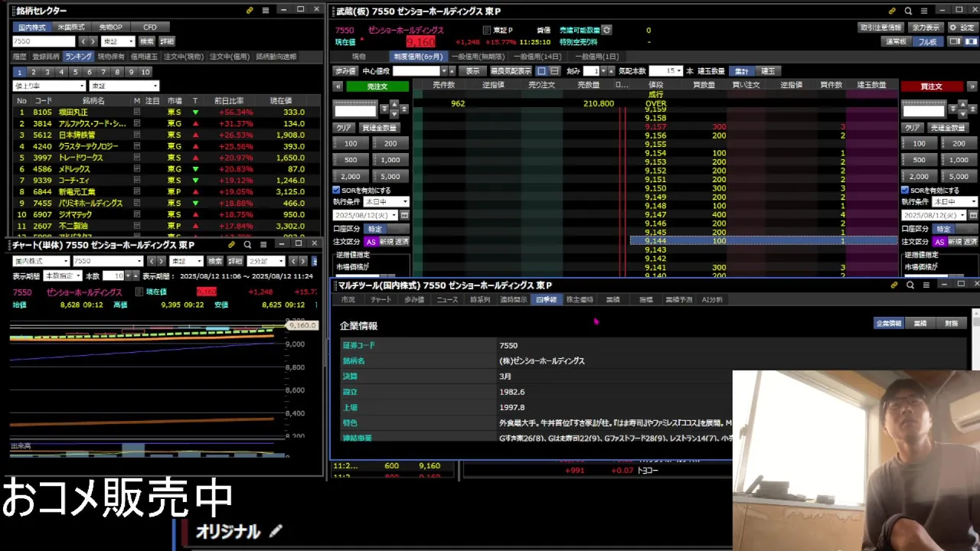This screenshot has height=551, width=980.
Task: Toggle 集計 for 建玉数量
Action: (741, 71)
